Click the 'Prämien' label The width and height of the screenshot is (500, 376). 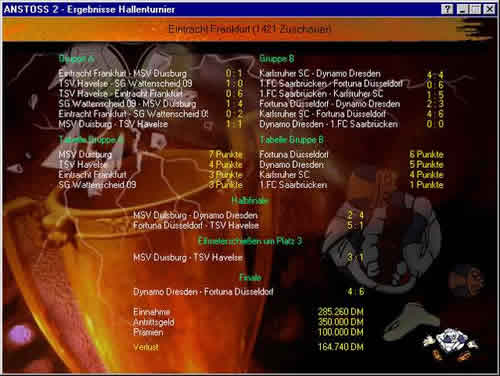[x=148, y=332]
